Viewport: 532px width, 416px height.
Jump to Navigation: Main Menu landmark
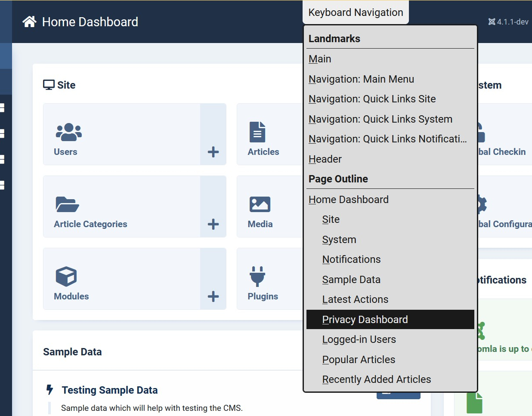361,79
